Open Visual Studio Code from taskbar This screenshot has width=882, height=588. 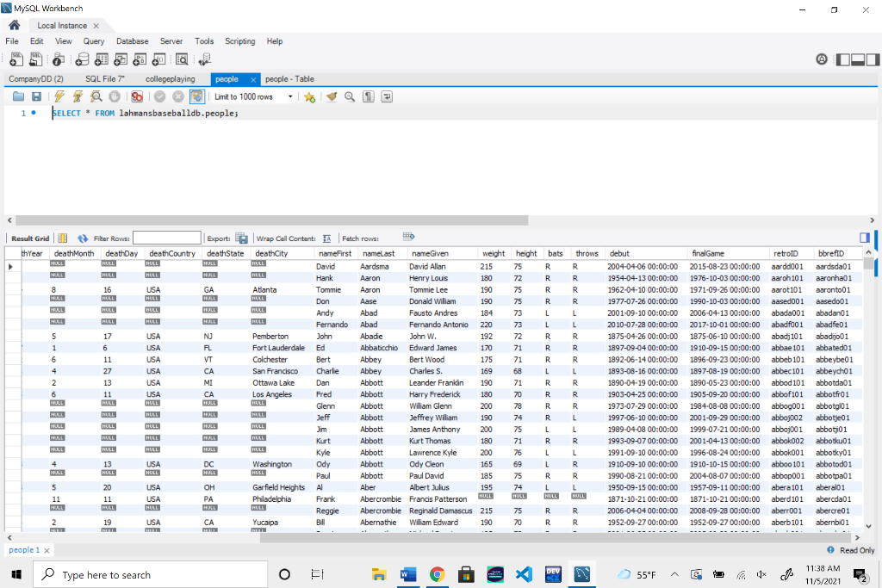coord(524,574)
